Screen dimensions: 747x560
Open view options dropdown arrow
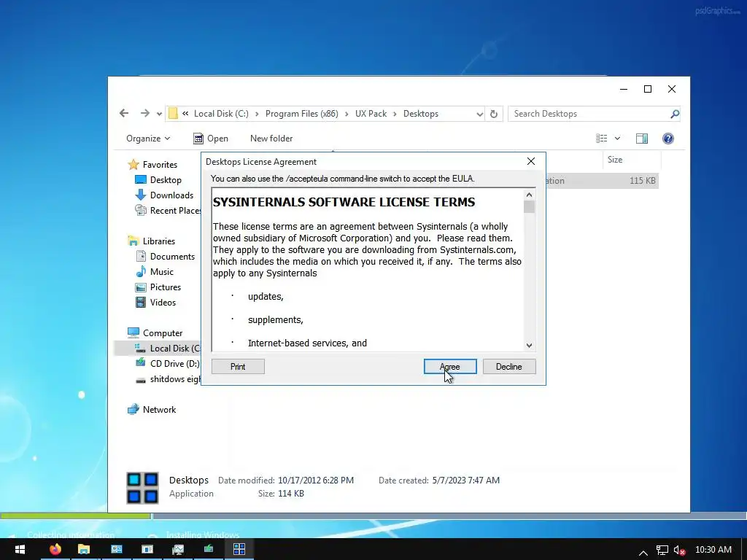pyautogui.click(x=617, y=138)
